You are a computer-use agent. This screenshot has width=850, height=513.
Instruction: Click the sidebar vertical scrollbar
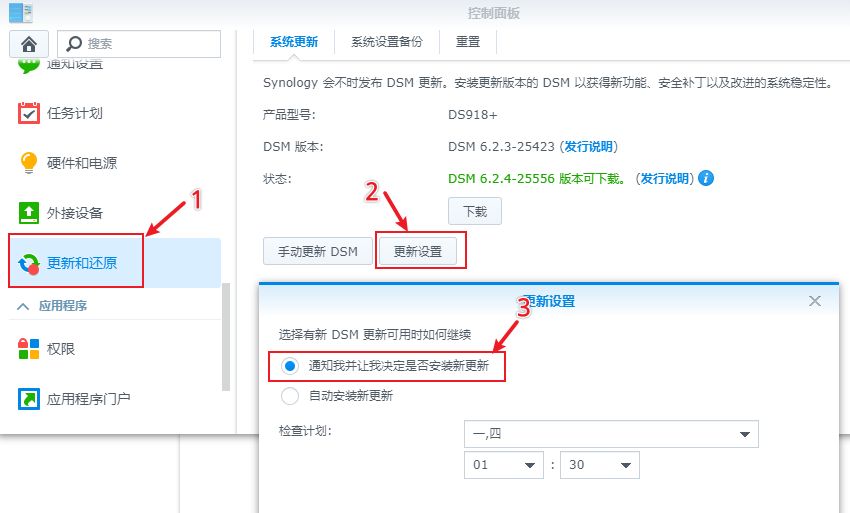226,336
